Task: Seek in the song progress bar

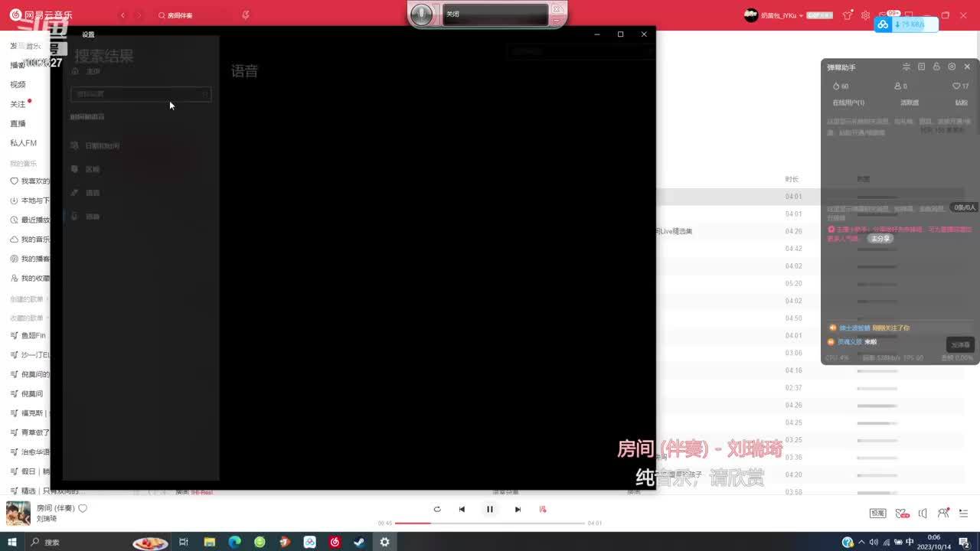Action: [490, 523]
